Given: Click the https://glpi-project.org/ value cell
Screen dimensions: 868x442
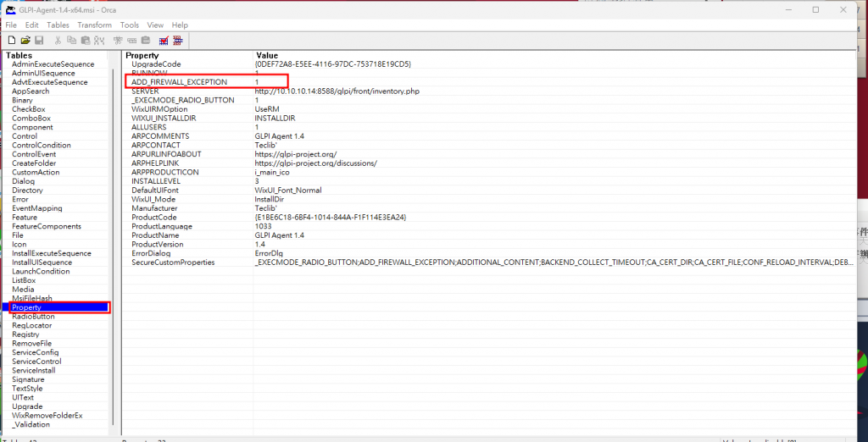Looking at the screenshot, I should (296, 154).
